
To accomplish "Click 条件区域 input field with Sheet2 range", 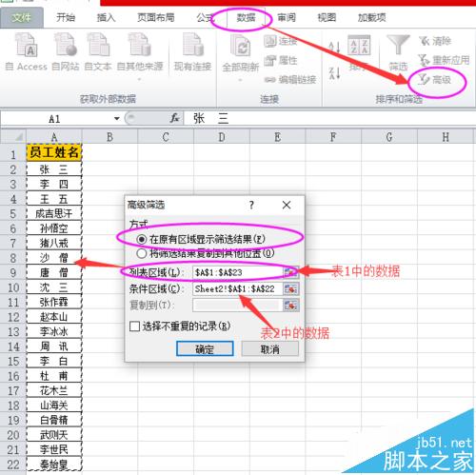I will [238, 288].
